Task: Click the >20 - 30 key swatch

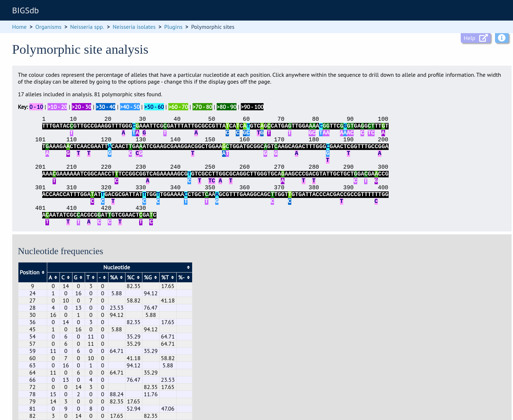Action: coord(81,107)
